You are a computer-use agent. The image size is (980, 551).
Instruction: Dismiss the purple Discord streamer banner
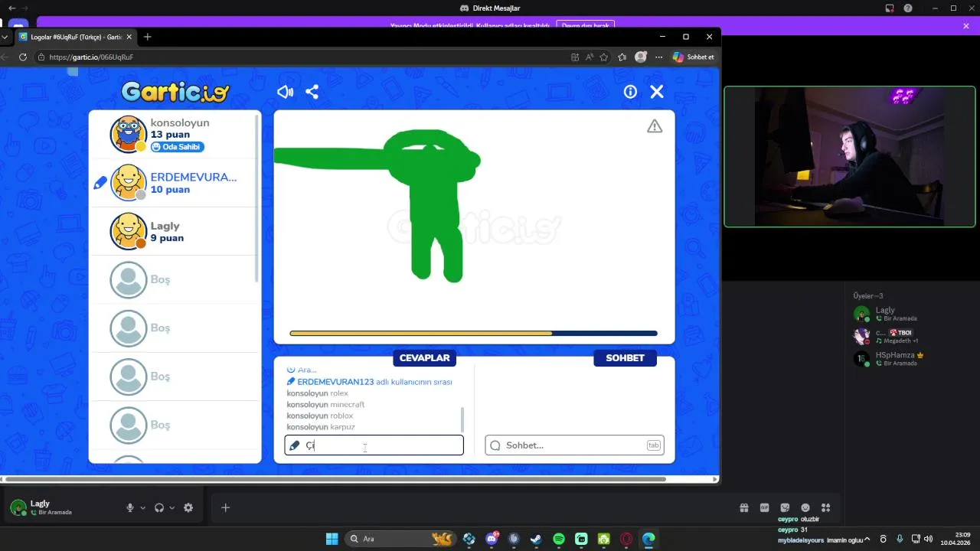[x=966, y=26]
